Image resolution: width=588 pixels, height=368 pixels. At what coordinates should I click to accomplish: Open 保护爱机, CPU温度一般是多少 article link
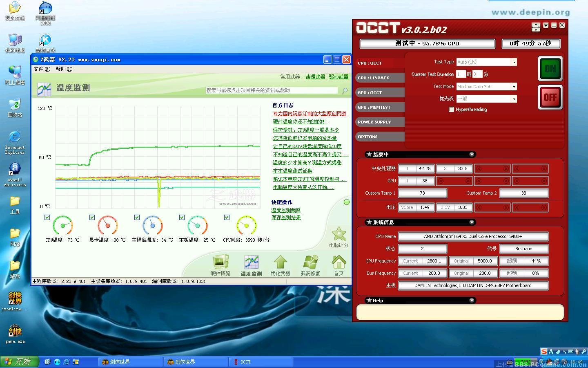(x=306, y=130)
